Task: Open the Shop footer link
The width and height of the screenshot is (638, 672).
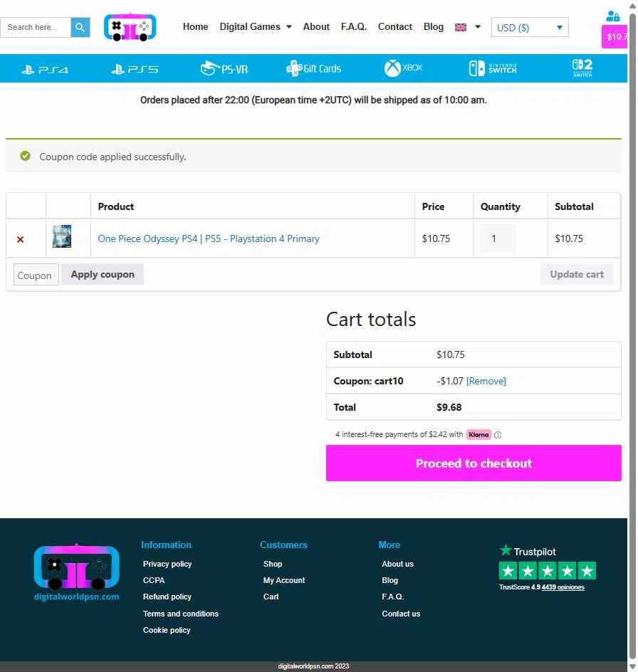Action: point(273,564)
